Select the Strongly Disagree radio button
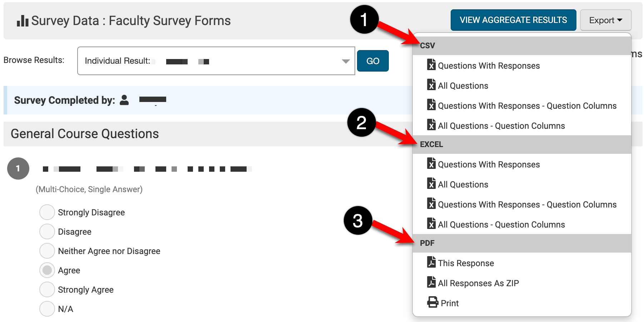644x322 pixels. tap(47, 212)
